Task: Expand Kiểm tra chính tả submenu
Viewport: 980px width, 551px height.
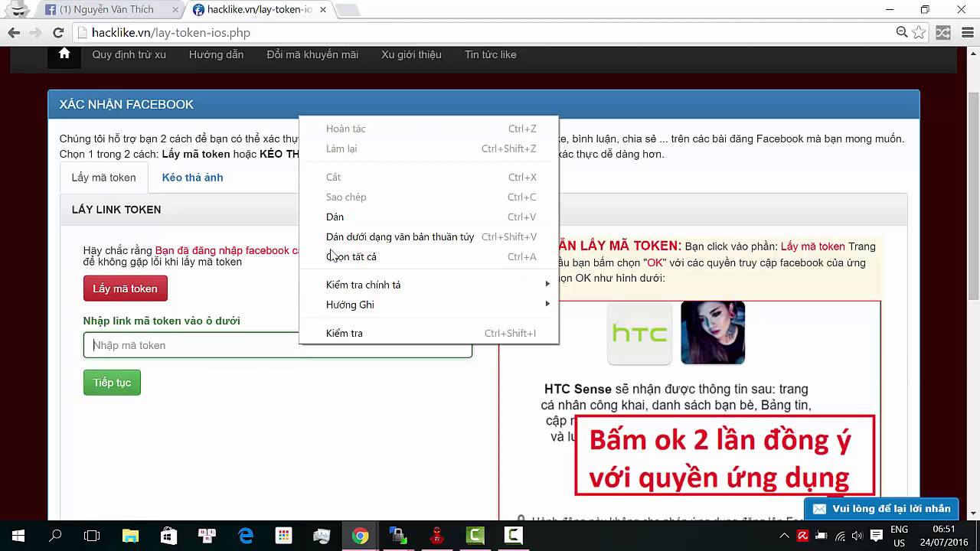Action: (x=429, y=285)
